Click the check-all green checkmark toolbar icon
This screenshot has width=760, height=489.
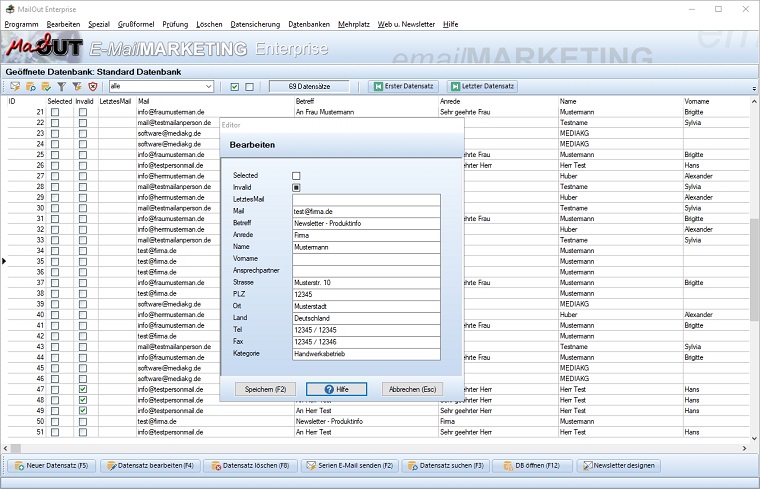[235, 87]
